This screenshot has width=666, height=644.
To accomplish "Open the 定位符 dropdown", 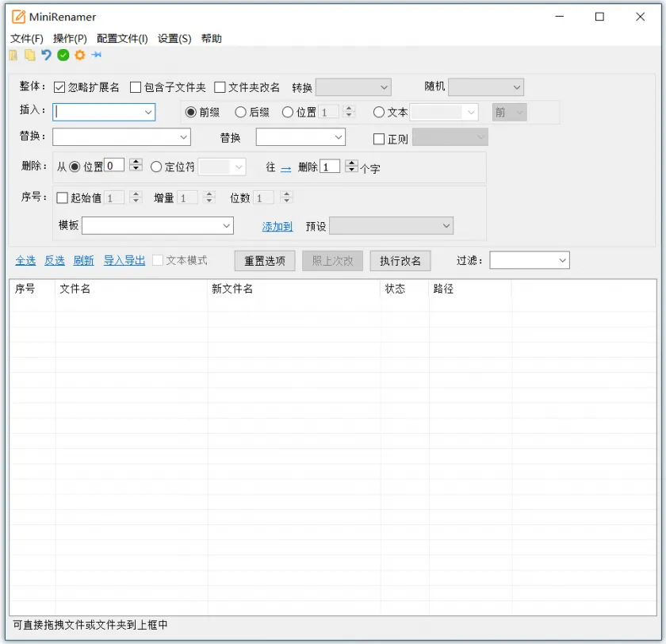I will (222, 167).
